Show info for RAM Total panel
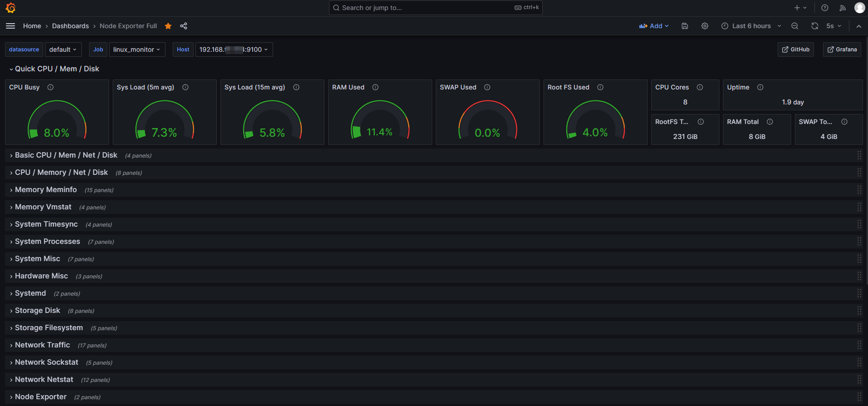The image size is (868, 406). point(770,122)
